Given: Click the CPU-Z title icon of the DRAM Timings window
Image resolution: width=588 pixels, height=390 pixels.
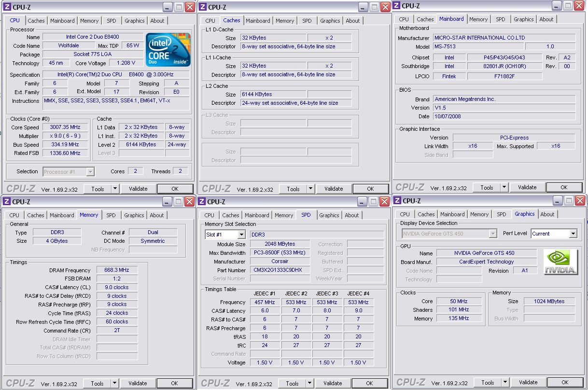Looking at the screenshot, I should (7, 202).
